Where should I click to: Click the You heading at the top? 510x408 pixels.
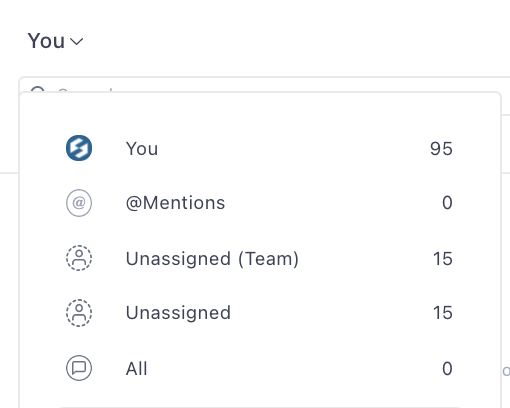click(x=46, y=41)
